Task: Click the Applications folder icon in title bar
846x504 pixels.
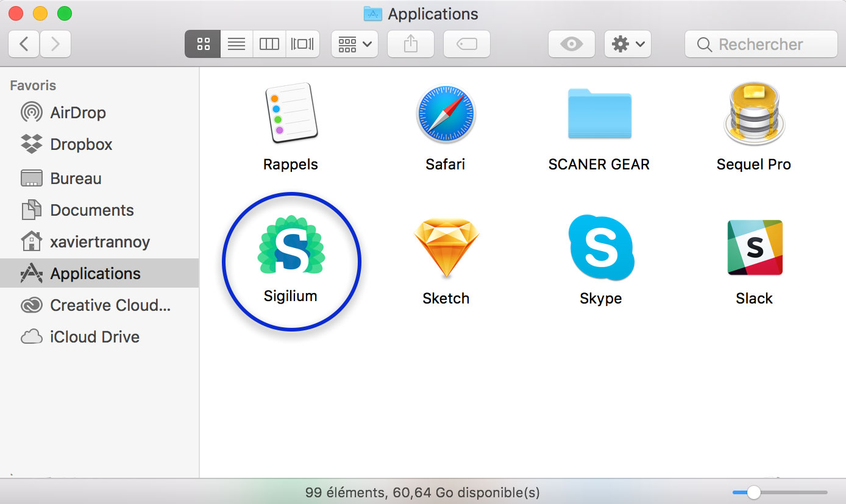Action: click(372, 13)
